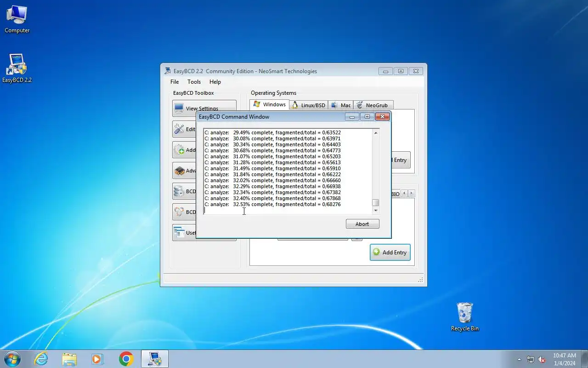Click tab scroll left arrow near BIO

pos(404,194)
